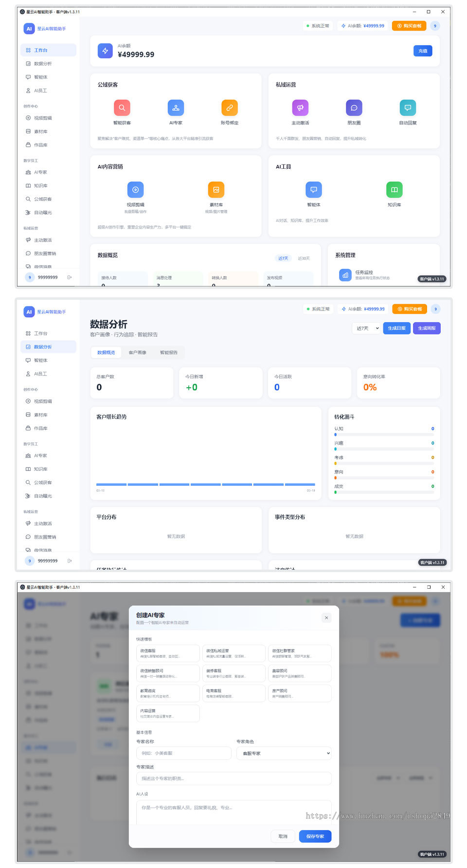Open 智能获客 search icon in 公域获客 card
467x868 pixels.
click(x=122, y=108)
